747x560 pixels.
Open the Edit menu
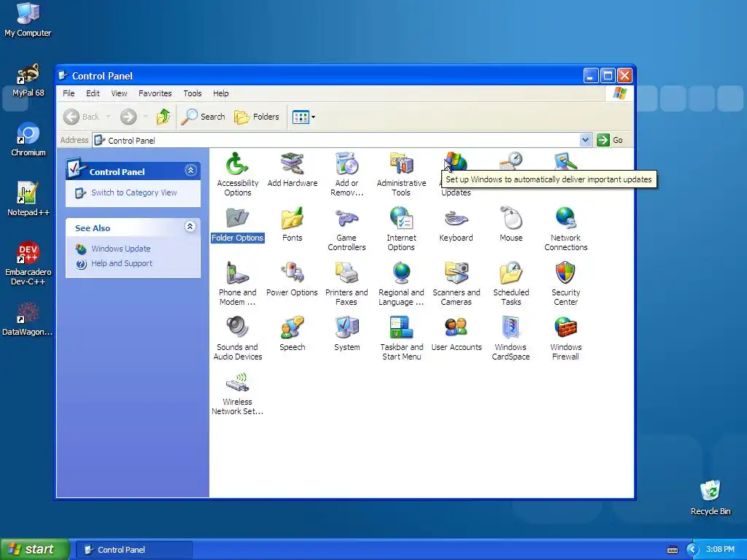coord(93,93)
